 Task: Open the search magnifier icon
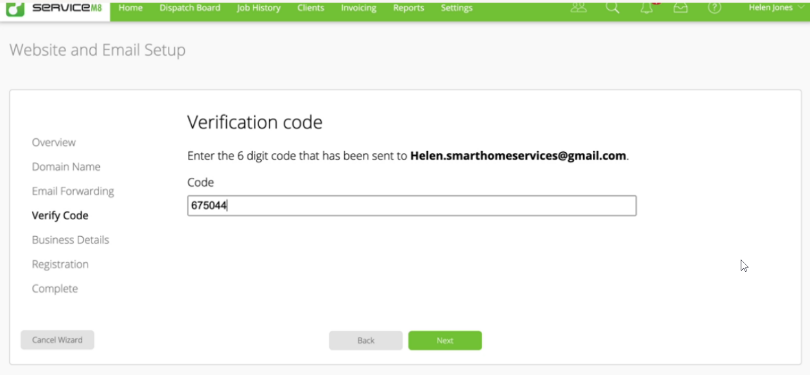point(613,8)
